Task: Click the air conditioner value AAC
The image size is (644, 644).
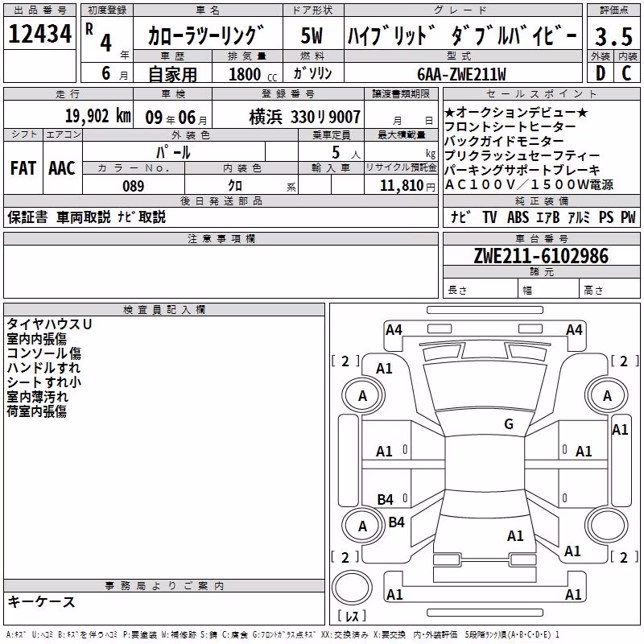Action: pos(62,168)
